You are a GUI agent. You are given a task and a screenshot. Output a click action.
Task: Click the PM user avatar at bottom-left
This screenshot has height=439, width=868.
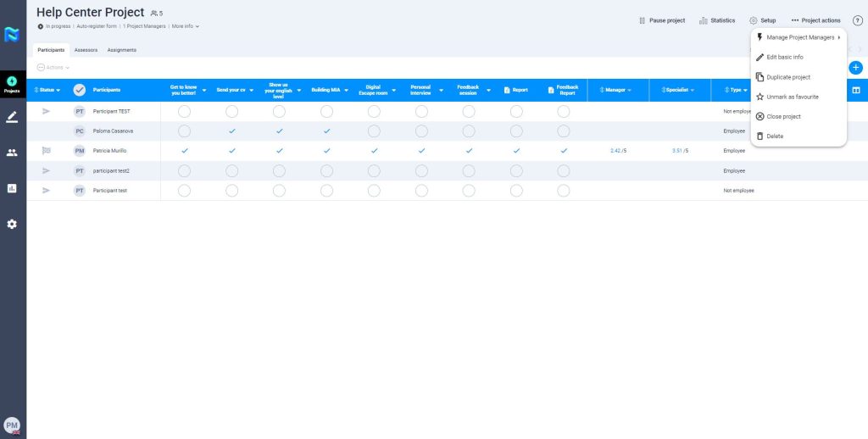(x=12, y=425)
